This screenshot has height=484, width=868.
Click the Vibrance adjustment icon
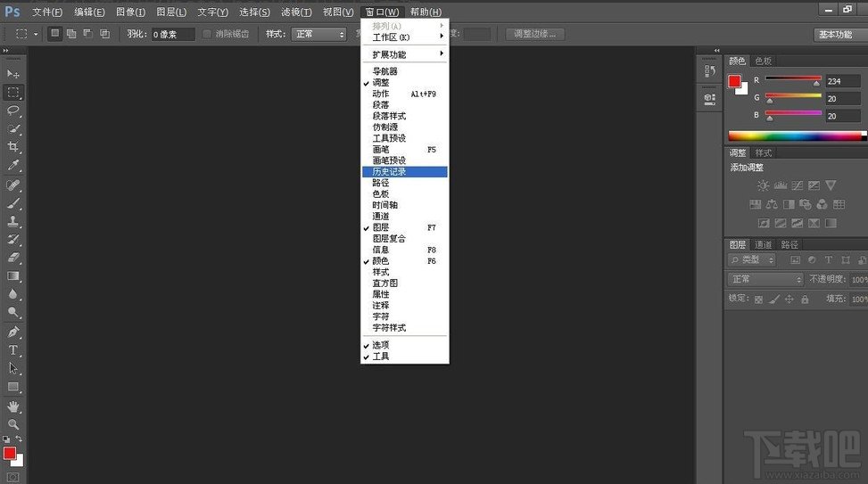click(831, 186)
